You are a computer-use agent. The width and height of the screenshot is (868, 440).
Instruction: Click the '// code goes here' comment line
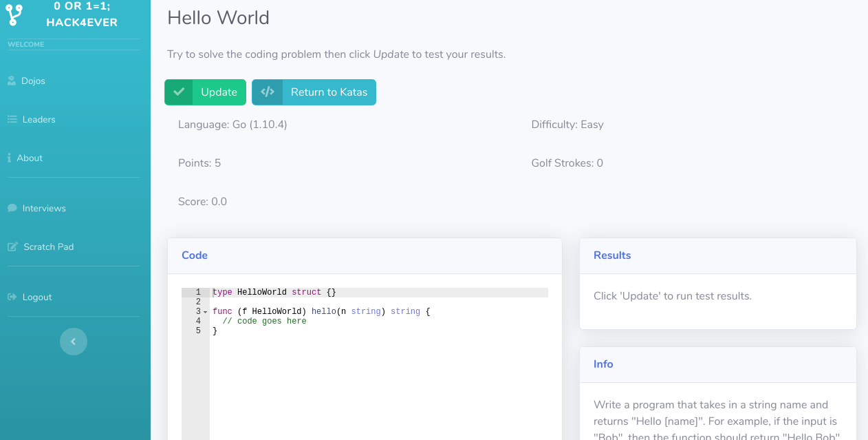(x=264, y=322)
